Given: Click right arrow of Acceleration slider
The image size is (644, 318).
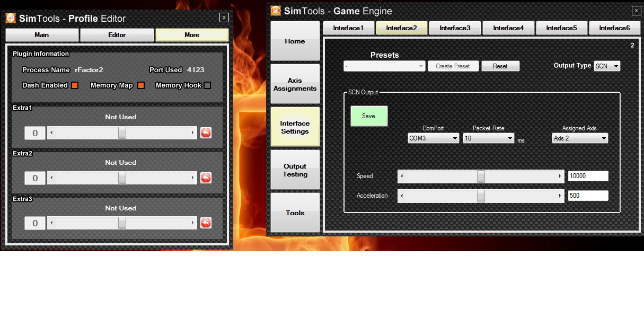Looking at the screenshot, I should (x=560, y=196).
